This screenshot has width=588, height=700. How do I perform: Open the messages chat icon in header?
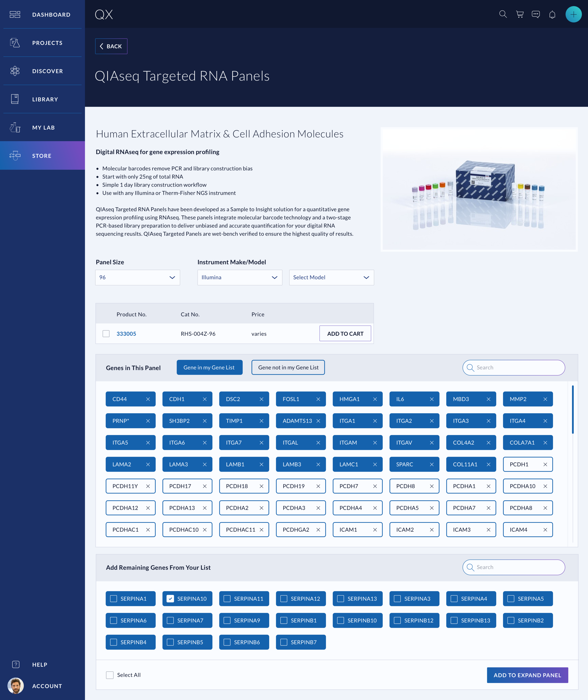coord(536,14)
